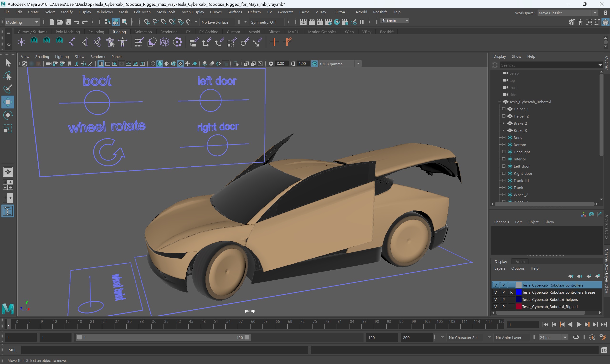Viewport: 610px width, 364px height.
Task: Open the sRGB gamma view transform dropdown
Action: 340,64
